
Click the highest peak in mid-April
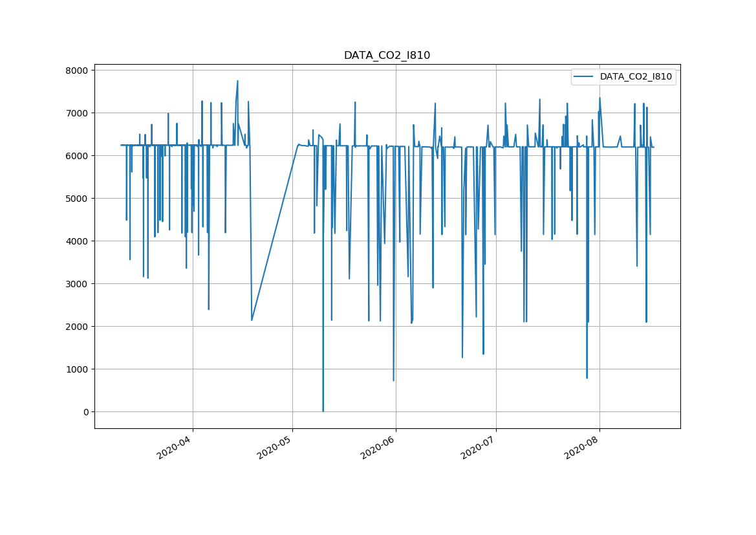tap(237, 82)
